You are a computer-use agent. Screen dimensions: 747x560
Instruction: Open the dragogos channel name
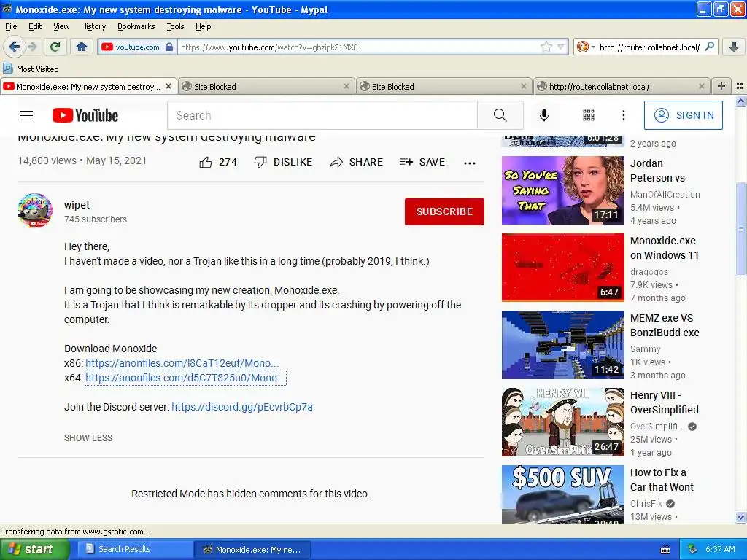(x=649, y=271)
